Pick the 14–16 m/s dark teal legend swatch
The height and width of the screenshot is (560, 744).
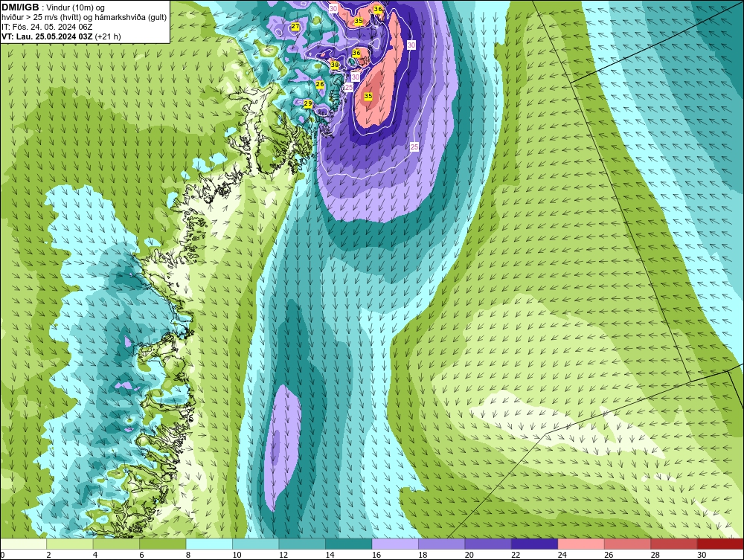click(x=349, y=544)
